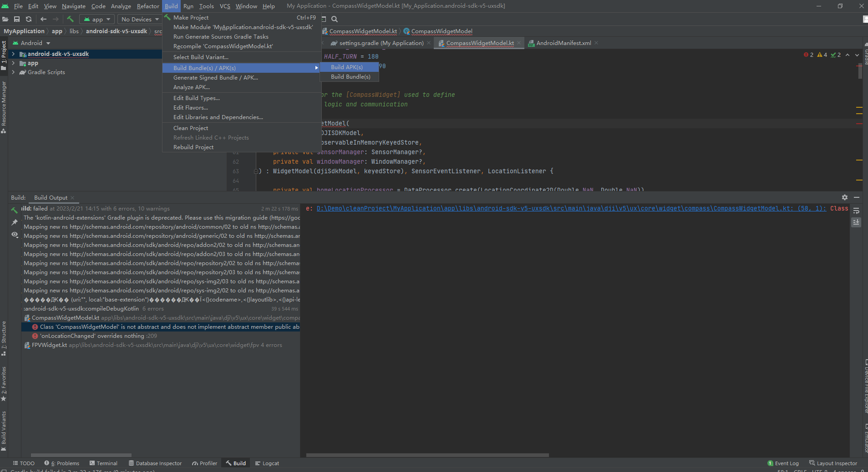Open the Logcat tool window
Viewport: 868px width, 472px height.
click(x=267, y=463)
